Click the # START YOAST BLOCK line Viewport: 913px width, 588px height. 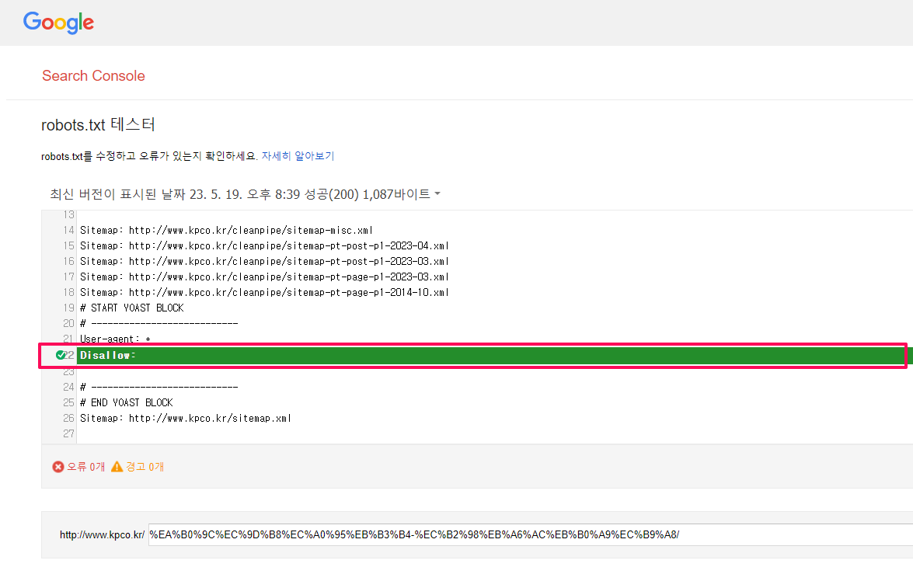pyautogui.click(x=132, y=308)
